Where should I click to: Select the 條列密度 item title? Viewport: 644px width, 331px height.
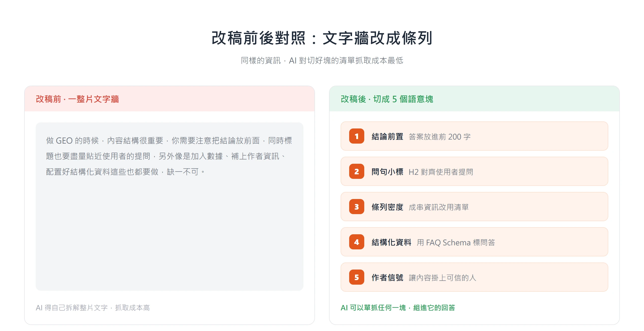tap(387, 207)
